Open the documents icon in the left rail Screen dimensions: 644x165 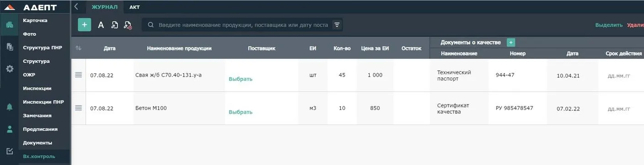click(x=9, y=46)
